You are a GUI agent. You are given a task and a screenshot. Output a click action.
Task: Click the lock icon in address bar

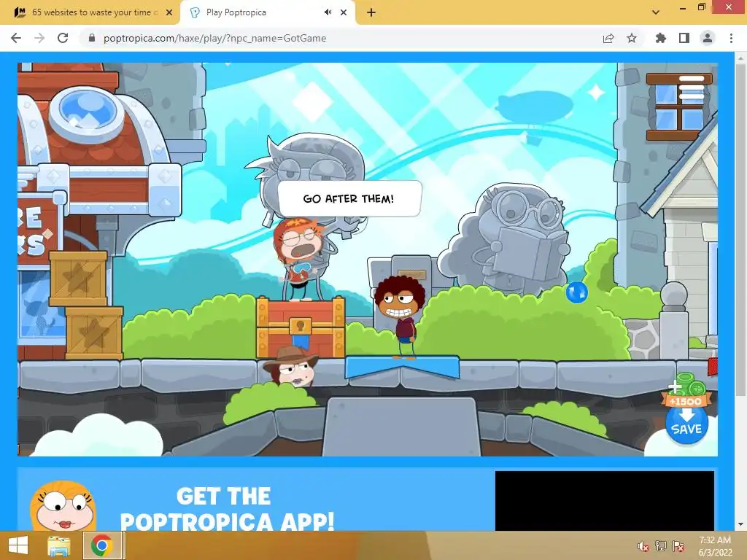tap(92, 38)
